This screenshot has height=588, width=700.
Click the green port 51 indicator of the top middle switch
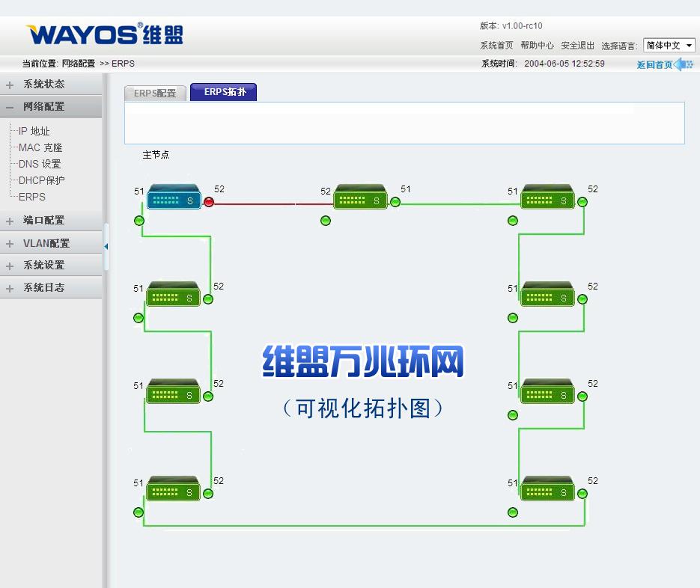395,202
